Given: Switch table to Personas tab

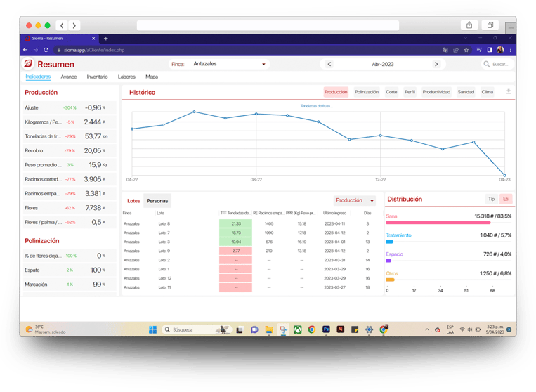Looking at the screenshot, I should 157,201.
